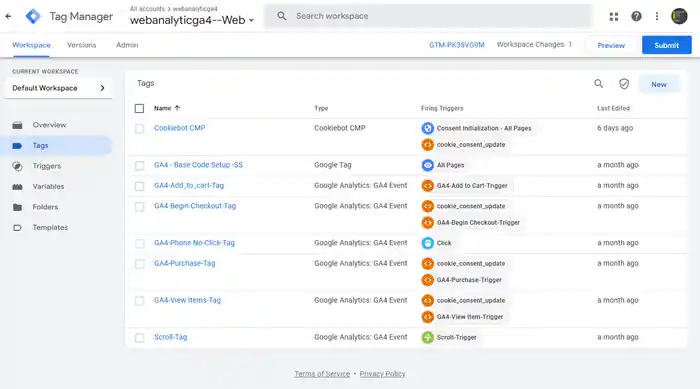Click the Click trigger icon
This screenshot has height=389, width=700.
pos(428,243)
